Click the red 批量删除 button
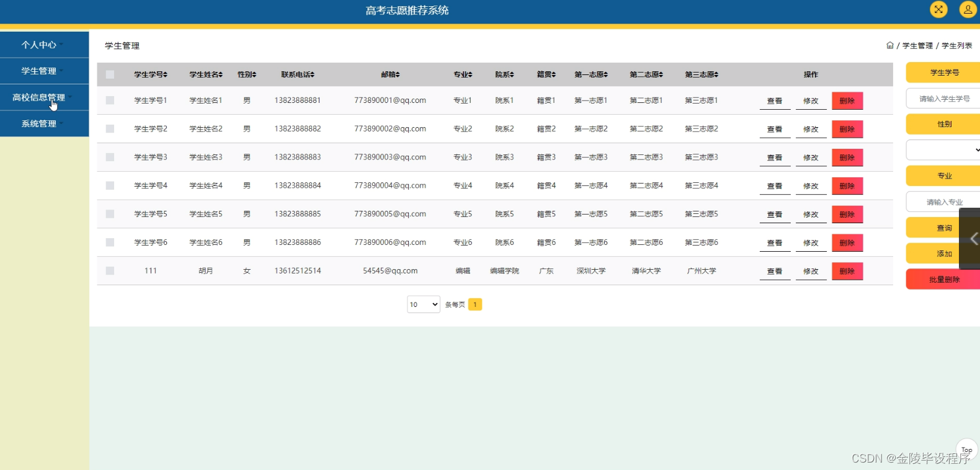Viewport: 980px width, 470px height. [943, 280]
